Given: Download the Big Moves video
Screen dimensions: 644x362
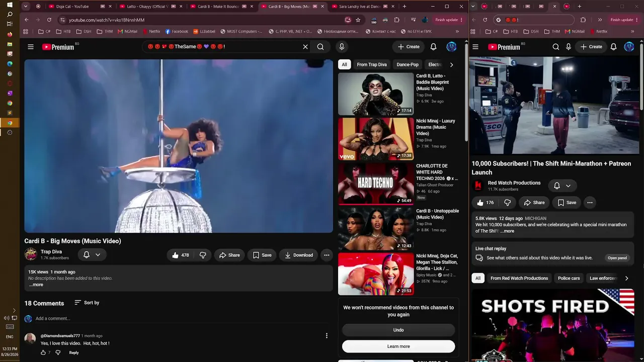Looking at the screenshot, I should click(x=299, y=255).
